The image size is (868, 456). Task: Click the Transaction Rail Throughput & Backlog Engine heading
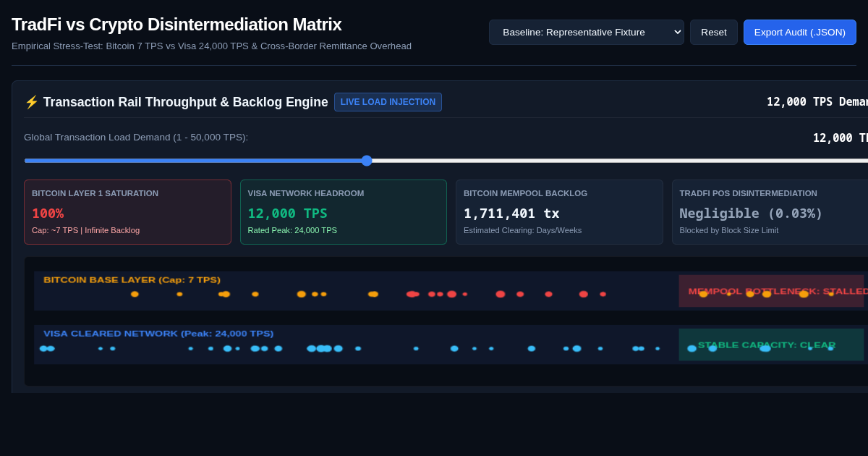[185, 102]
